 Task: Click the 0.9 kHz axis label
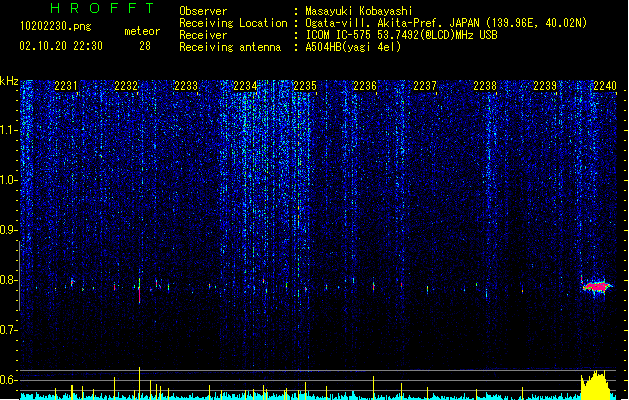pyautogui.click(x=8, y=230)
